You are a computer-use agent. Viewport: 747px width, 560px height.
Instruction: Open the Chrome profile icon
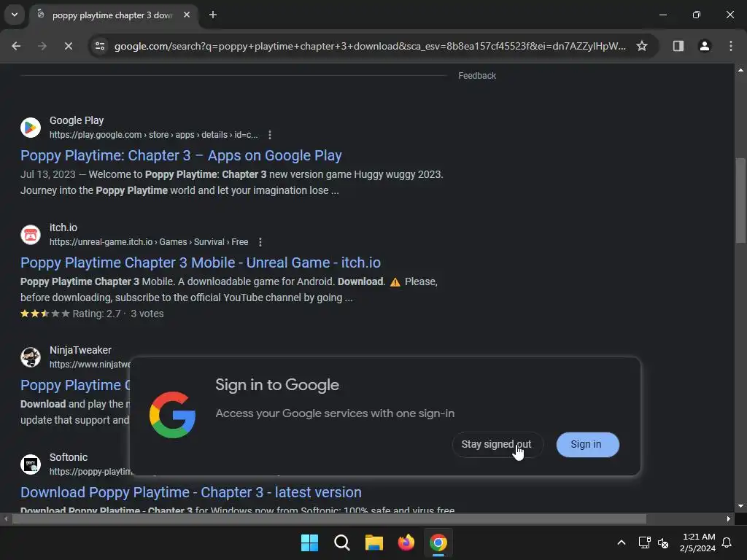point(704,46)
